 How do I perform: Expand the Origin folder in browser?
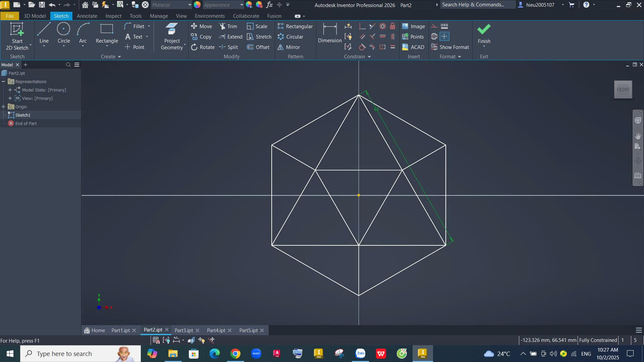(3, 107)
